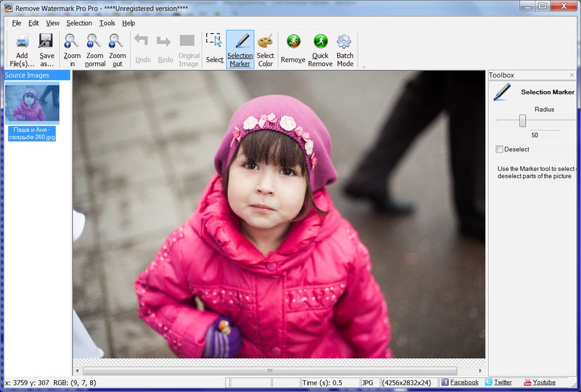Expand the toolbar overflow arrow
The image size is (581, 392).
tap(364, 67)
